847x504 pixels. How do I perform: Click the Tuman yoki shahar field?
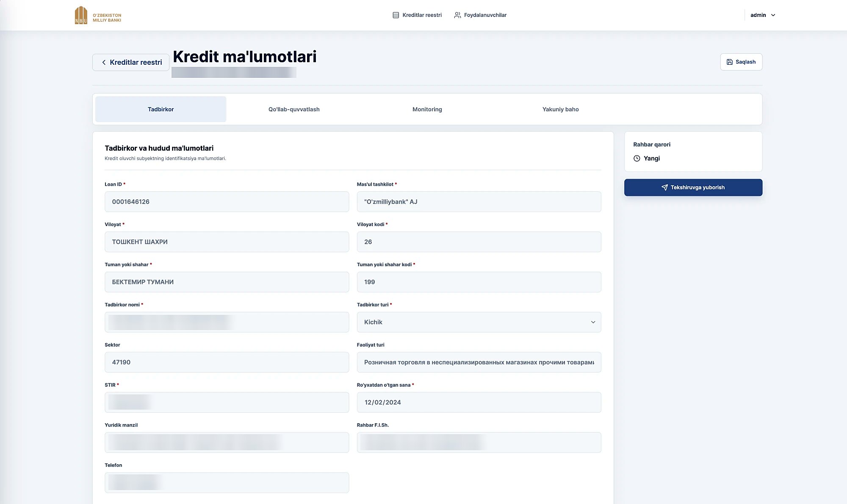tap(227, 282)
